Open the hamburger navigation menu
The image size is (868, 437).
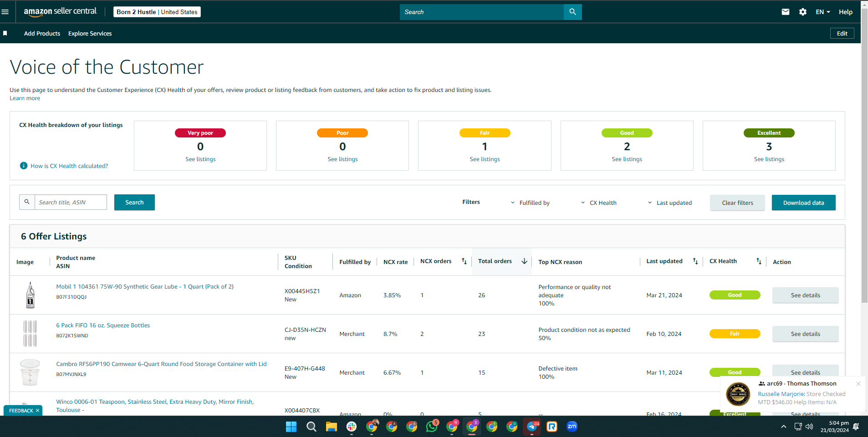pos(5,12)
